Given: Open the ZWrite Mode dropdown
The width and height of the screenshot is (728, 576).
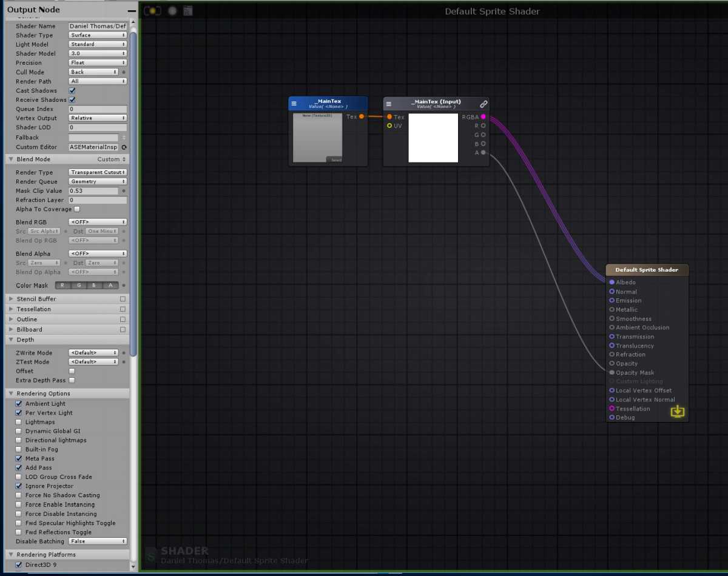Looking at the screenshot, I should (x=93, y=353).
